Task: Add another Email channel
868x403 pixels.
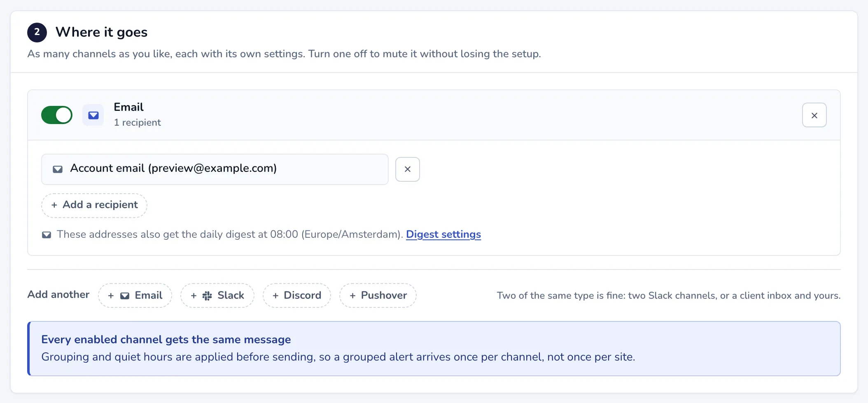Action: pos(135,295)
